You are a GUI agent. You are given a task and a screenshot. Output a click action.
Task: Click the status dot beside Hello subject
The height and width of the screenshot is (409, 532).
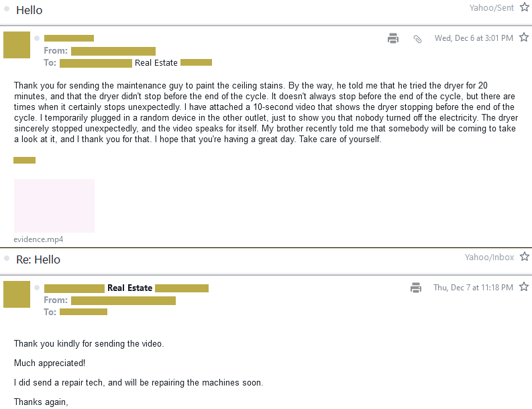click(x=7, y=9)
